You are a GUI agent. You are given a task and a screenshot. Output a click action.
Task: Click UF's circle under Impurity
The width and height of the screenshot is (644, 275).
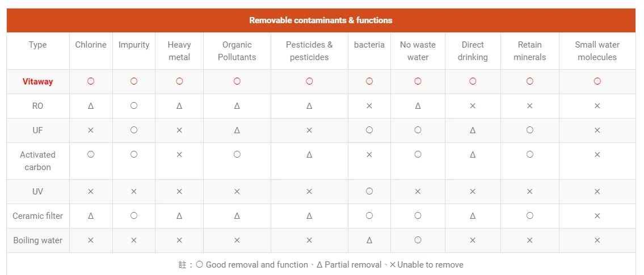(134, 130)
